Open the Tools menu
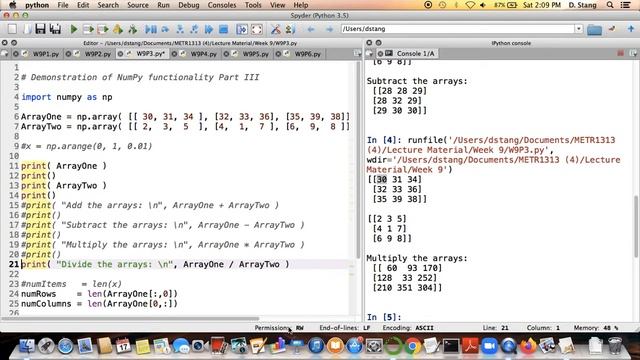Image resolution: width=640 pixels, height=360 pixels. point(253,5)
